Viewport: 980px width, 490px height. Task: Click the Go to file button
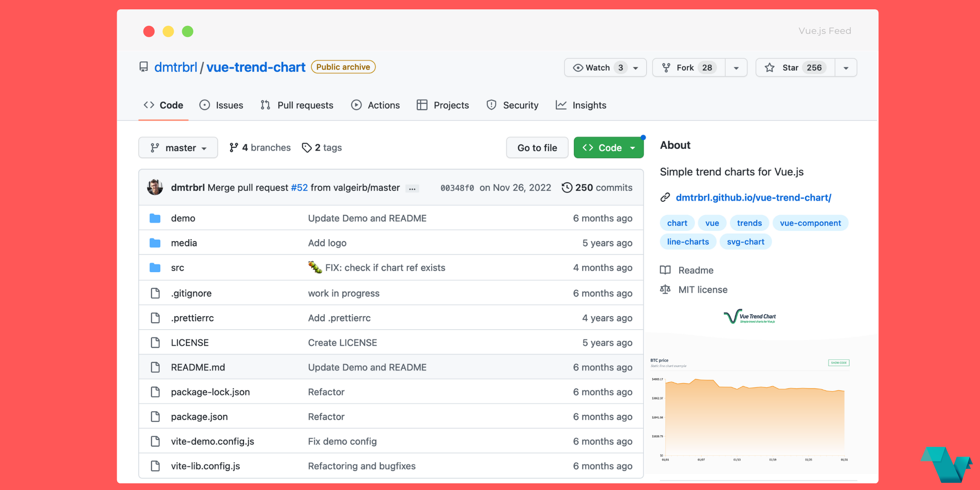(x=537, y=147)
